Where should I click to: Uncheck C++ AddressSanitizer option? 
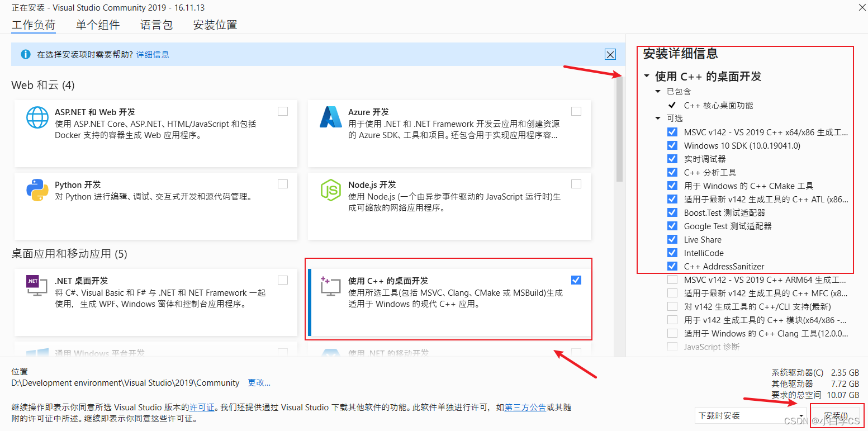672,267
